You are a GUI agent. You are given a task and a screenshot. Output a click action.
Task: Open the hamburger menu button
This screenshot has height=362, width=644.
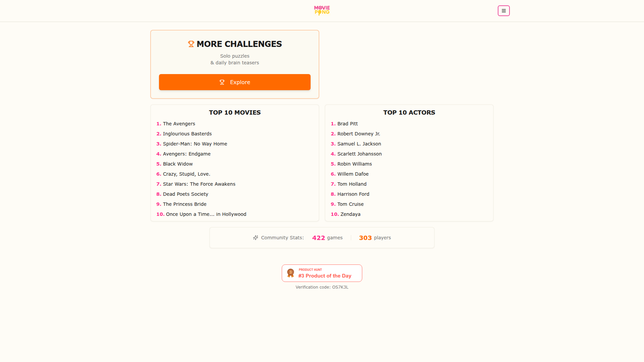coord(503,11)
